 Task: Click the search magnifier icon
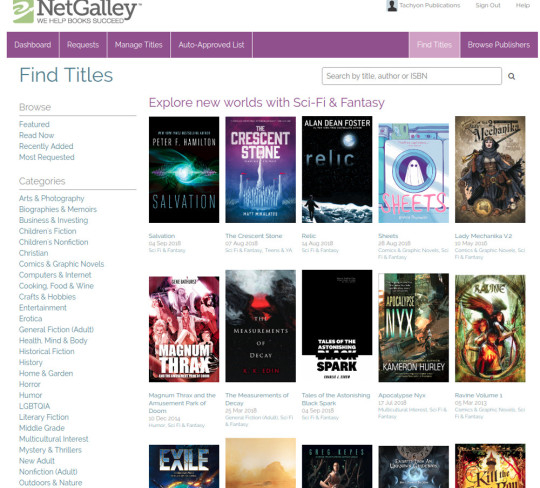511,76
